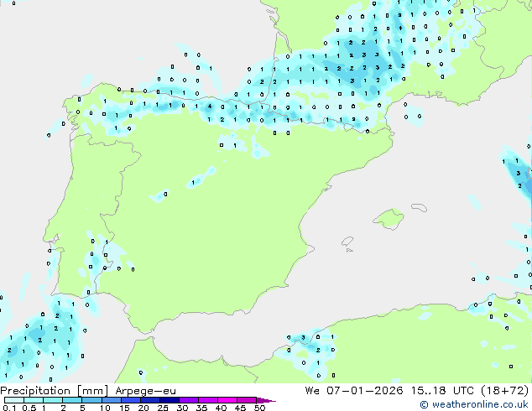Click the lightest legend swatch starting at 0.1
The width and height of the screenshot is (532, 411).
[x=14, y=400]
